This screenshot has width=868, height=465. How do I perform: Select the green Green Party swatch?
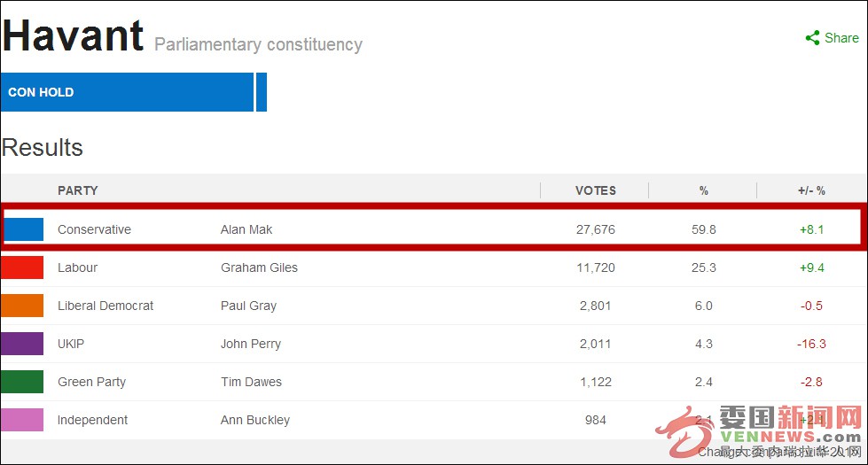click(x=22, y=382)
